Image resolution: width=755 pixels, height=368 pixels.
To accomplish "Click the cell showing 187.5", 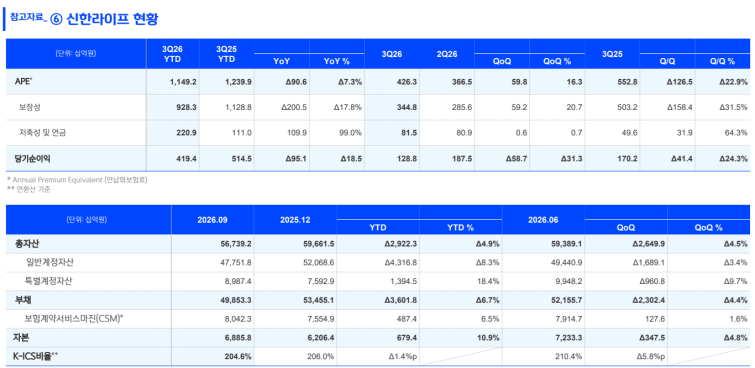I will click(462, 158).
